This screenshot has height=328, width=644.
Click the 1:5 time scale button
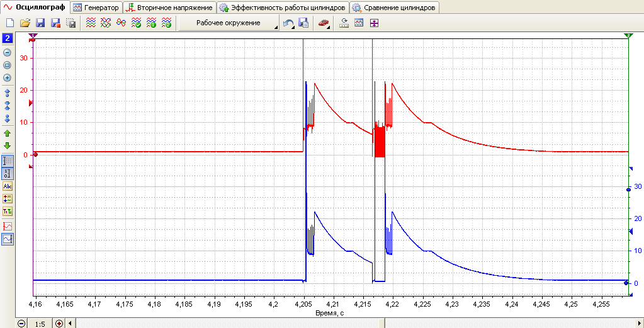pyautogui.click(x=40, y=324)
